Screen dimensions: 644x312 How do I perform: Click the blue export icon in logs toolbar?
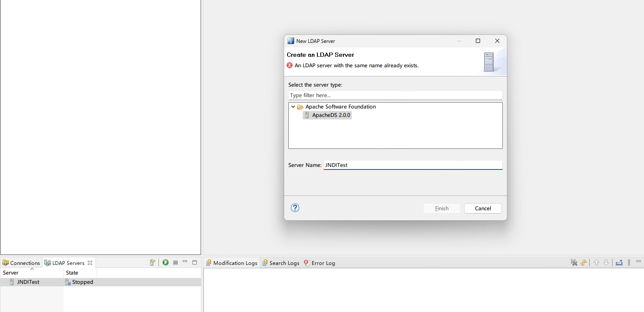pos(619,262)
